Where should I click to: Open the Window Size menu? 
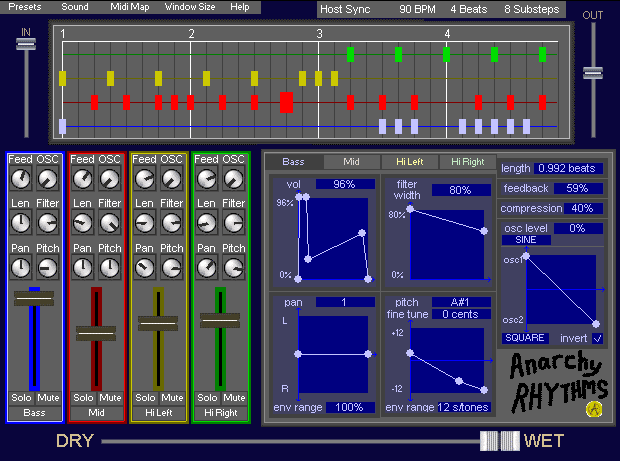tap(190, 7)
